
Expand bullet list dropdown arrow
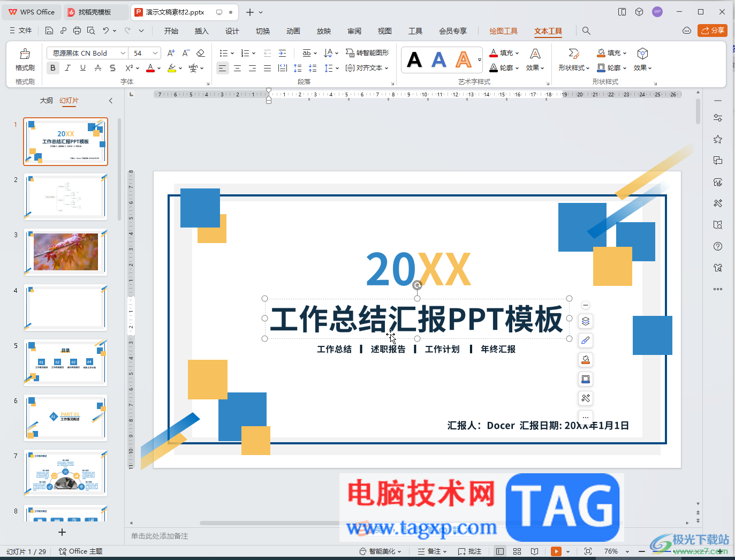(x=232, y=54)
